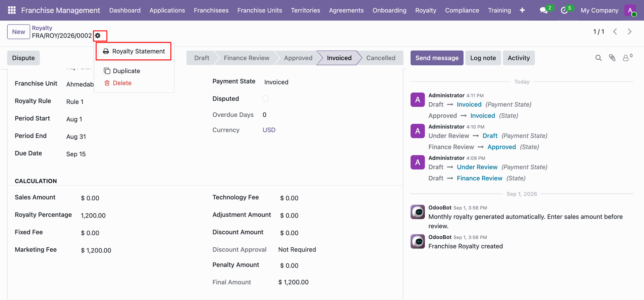Set status to Cancelled stage
644x300 pixels.
(381, 58)
